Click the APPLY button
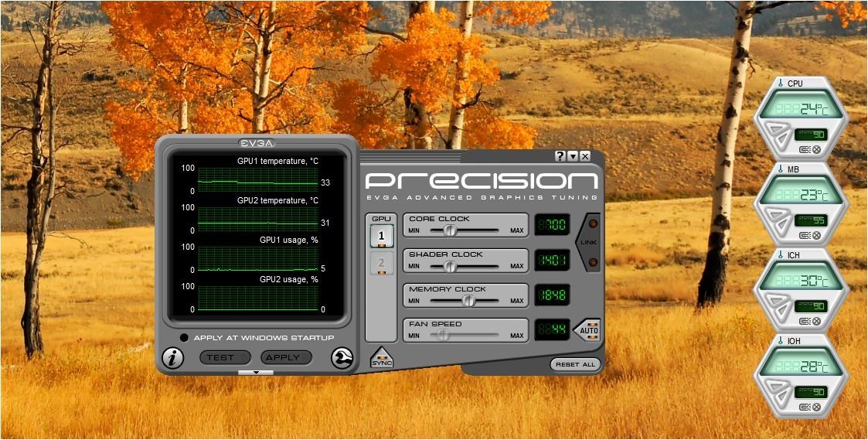 pos(286,357)
